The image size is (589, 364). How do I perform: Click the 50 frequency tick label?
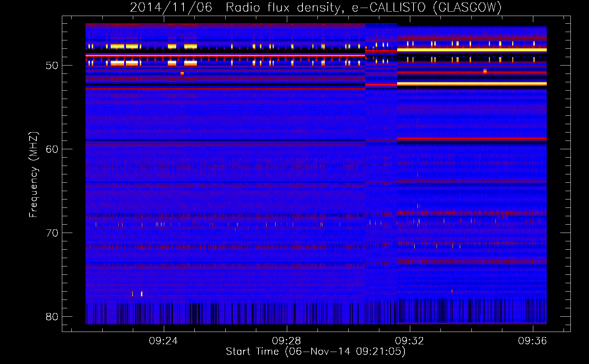[x=52, y=66]
